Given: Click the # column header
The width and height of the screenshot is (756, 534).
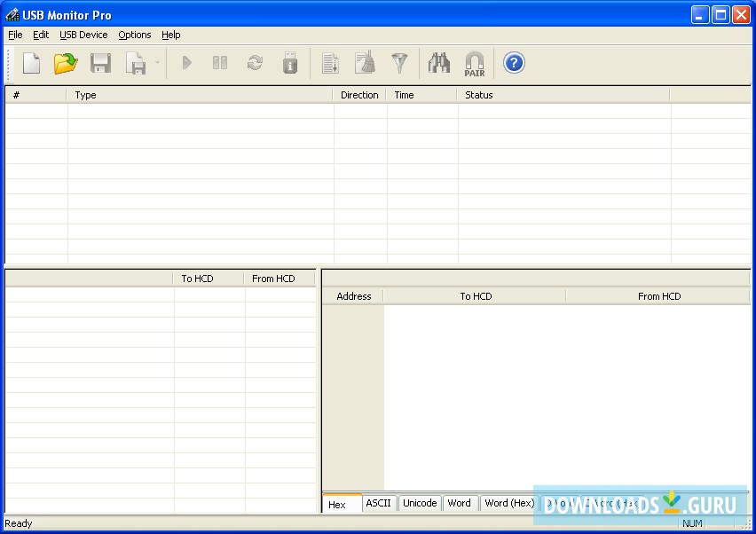Looking at the screenshot, I should pyautogui.click(x=36, y=95).
